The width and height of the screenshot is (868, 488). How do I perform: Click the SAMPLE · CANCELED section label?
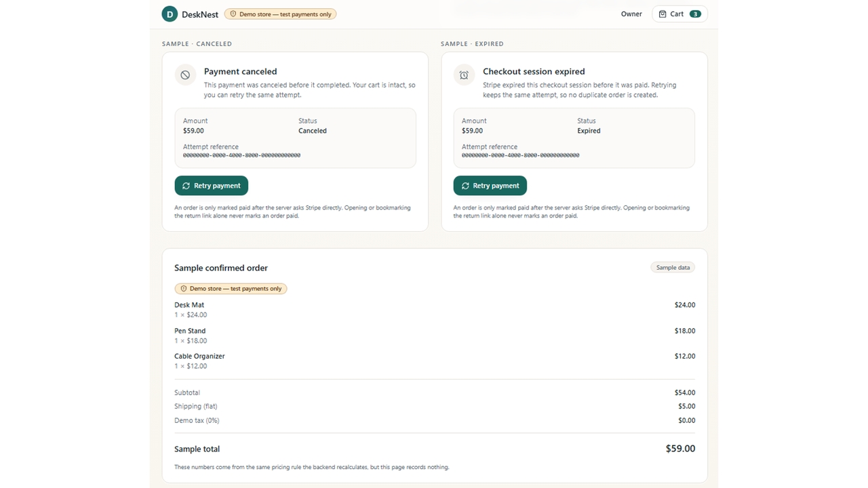tap(197, 44)
